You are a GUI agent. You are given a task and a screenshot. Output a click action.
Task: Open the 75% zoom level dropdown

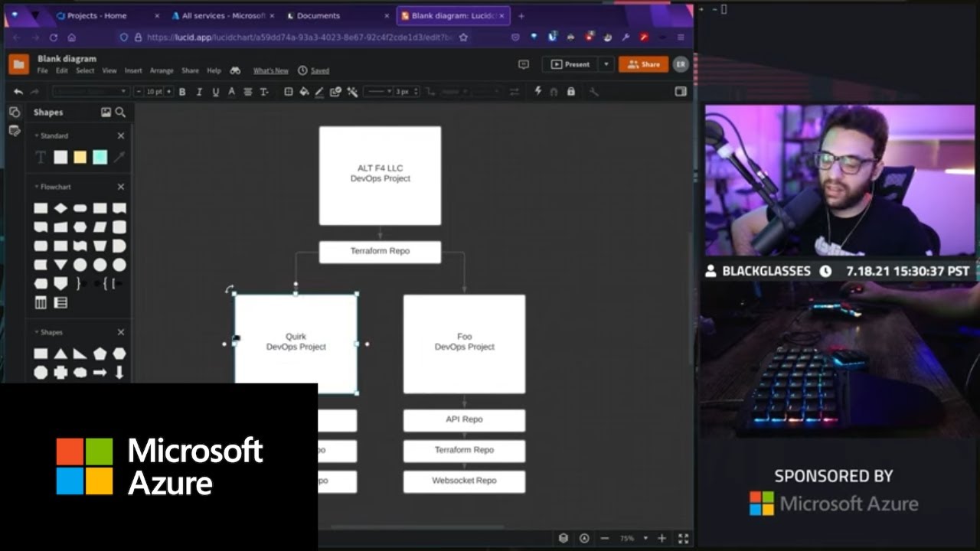pos(633,539)
